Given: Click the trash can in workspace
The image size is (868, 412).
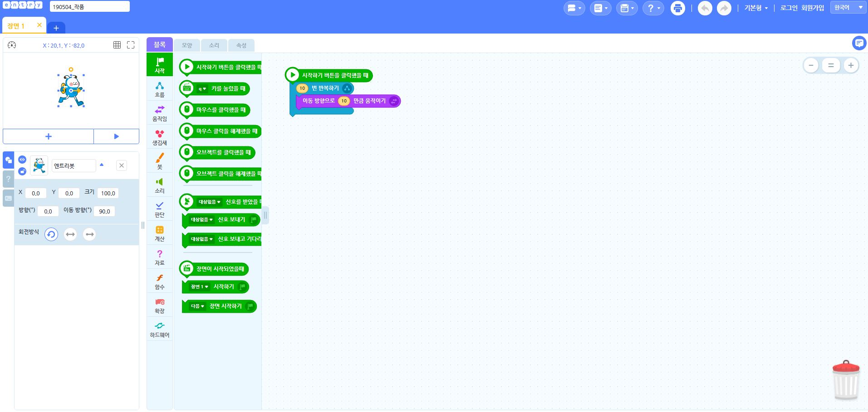Looking at the screenshot, I should pyautogui.click(x=846, y=380).
